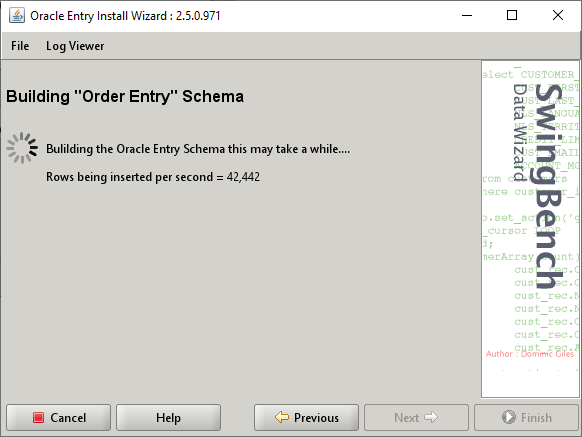The height and width of the screenshot is (437, 582).
Task: Cancel the schema build
Action: click(x=59, y=418)
